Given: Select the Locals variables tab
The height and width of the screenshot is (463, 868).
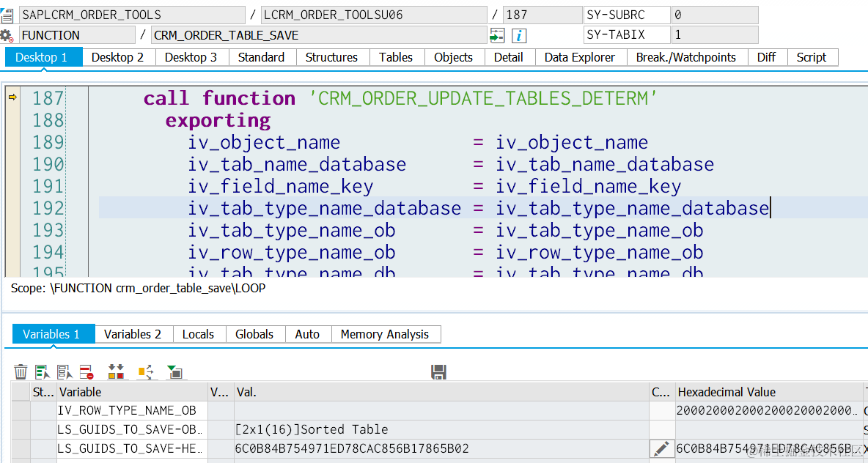Looking at the screenshot, I should pos(198,334).
